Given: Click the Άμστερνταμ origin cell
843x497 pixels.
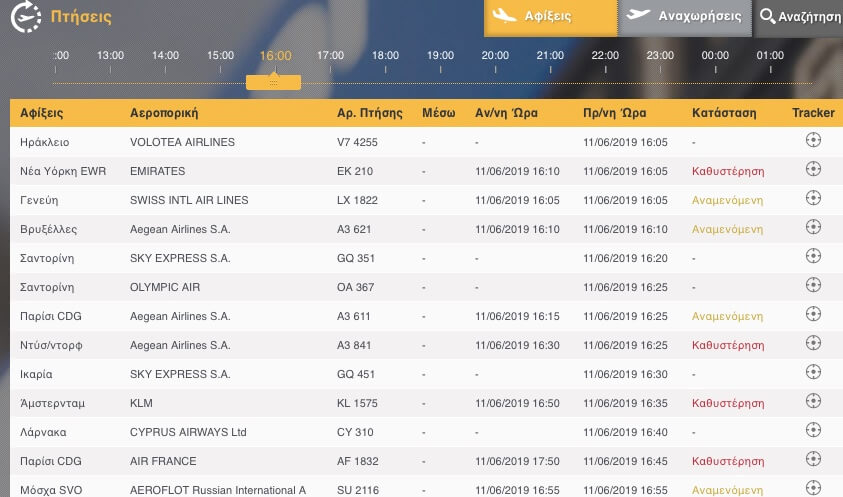Looking at the screenshot, I should [52, 403].
